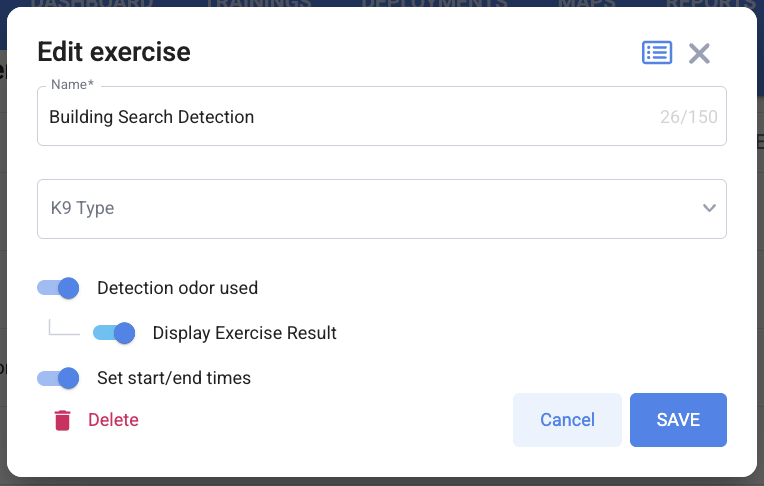This screenshot has width=764, height=486.
Task: Disable the Detection odor used toggle
Action: pos(58,288)
